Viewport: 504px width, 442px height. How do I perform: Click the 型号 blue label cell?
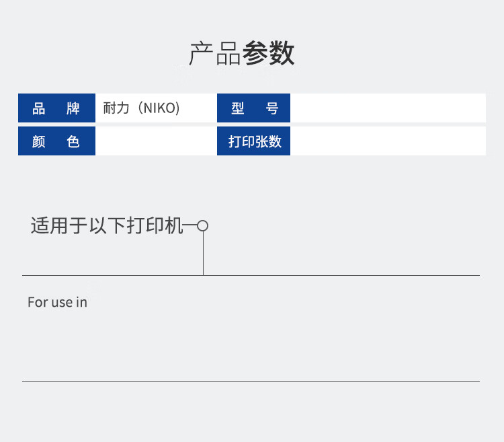253,108
